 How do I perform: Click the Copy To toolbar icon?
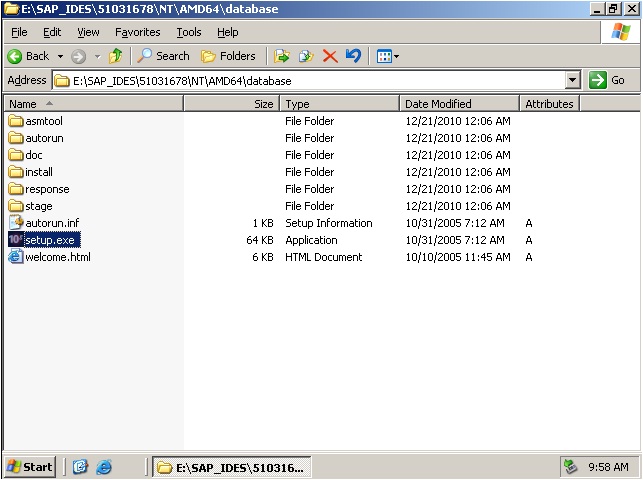[306, 56]
